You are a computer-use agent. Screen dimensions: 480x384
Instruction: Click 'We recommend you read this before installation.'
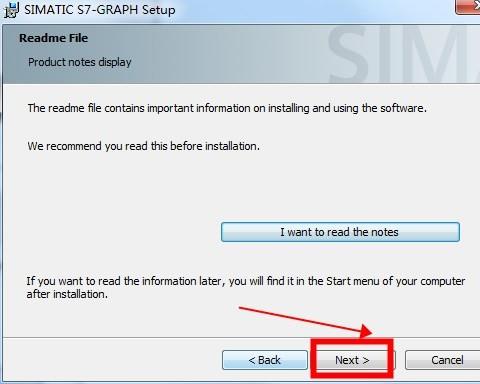[x=143, y=146]
